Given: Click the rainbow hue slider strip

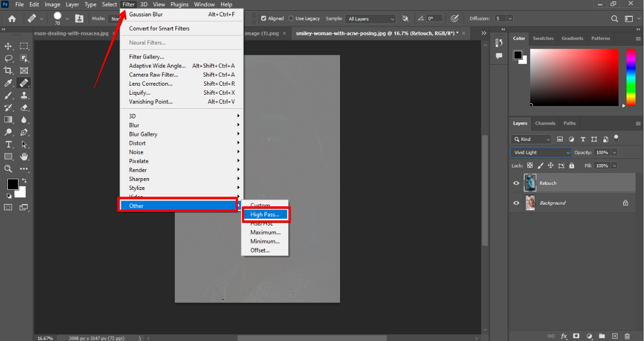Looking at the screenshot, I should 630,78.
